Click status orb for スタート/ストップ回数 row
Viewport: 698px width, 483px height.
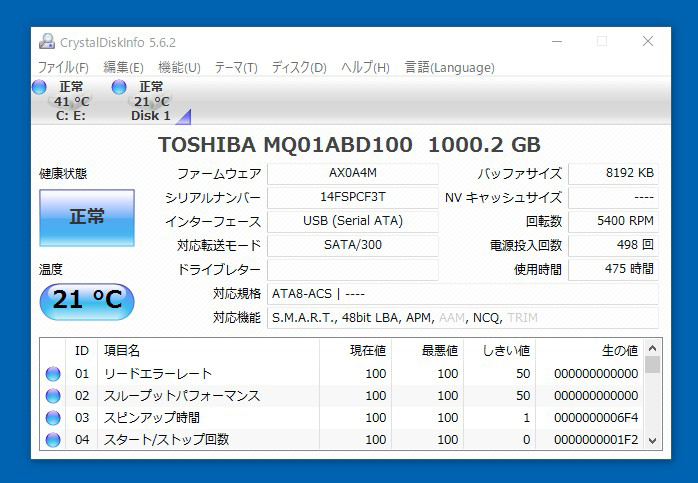(53, 440)
